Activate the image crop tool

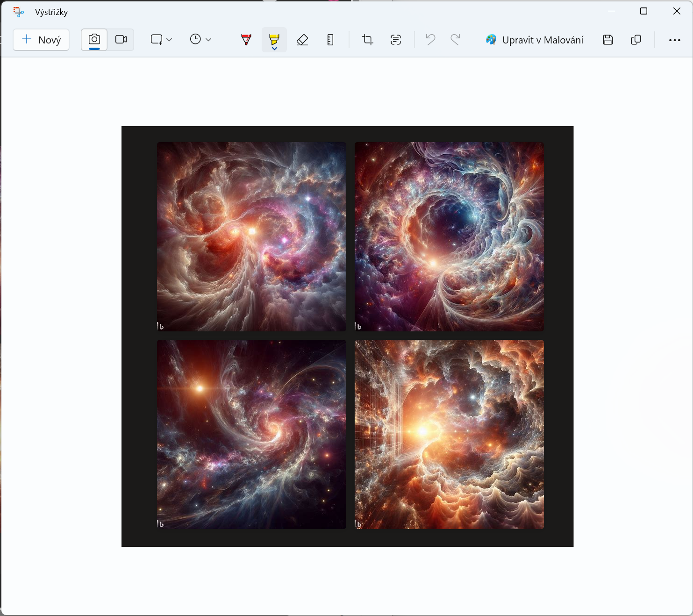(x=368, y=40)
